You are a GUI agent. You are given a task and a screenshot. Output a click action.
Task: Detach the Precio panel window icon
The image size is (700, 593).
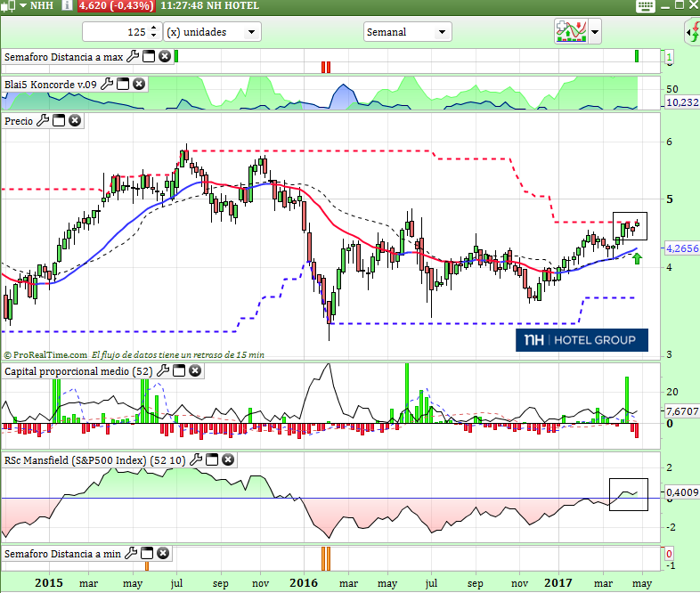click(59, 120)
